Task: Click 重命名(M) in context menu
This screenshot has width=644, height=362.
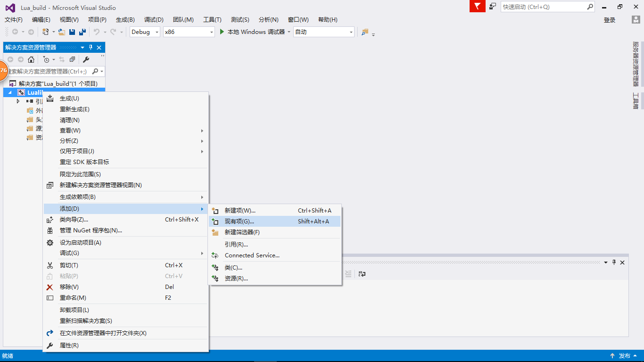Action: click(125, 298)
